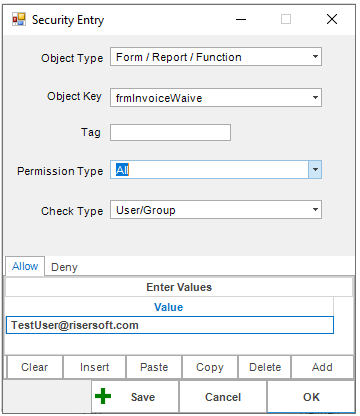Open the Permission Type dropdown arrow
Screen dimensions: 360x416
(315, 170)
